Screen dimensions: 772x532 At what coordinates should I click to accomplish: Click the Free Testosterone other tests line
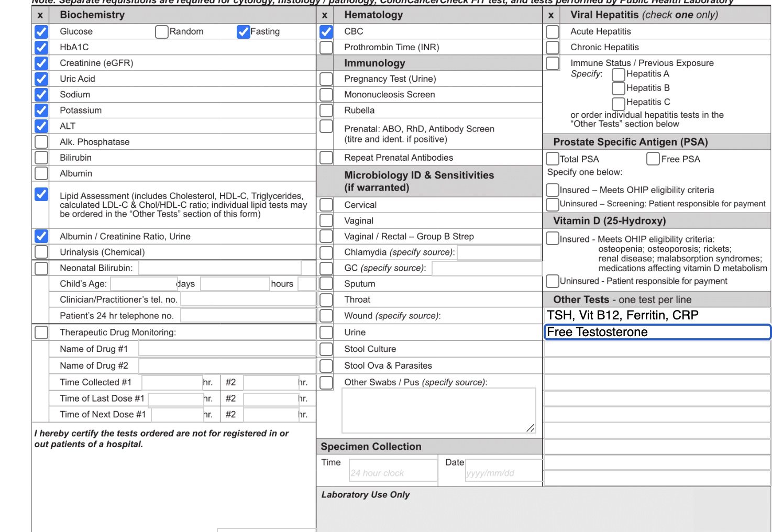coord(657,332)
